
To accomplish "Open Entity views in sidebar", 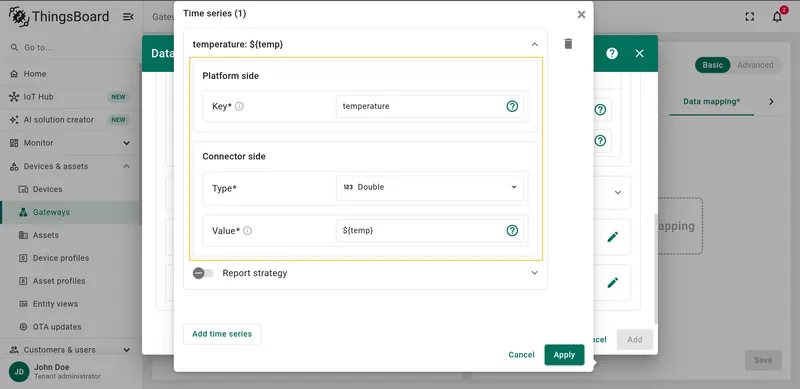I will pyautogui.click(x=70, y=304).
